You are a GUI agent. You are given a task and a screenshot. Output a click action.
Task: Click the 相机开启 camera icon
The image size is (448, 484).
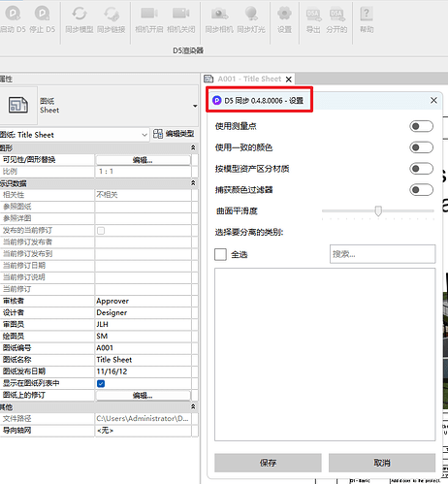click(x=149, y=14)
